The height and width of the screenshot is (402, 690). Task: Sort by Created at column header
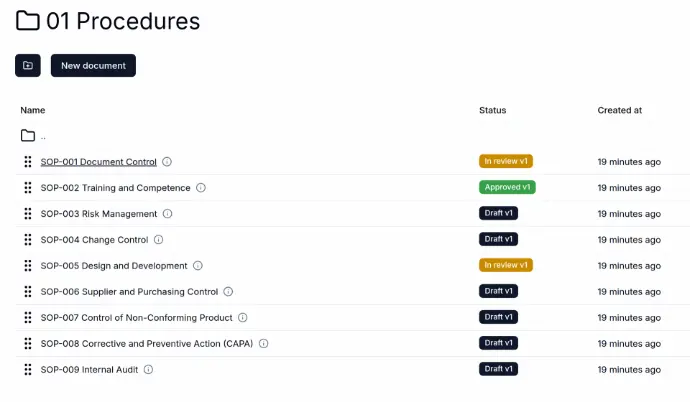[620, 110]
